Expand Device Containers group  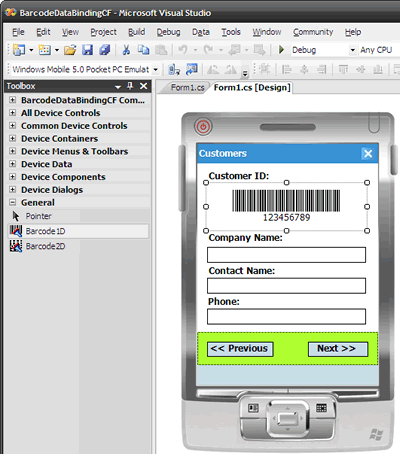[x=12, y=138]
